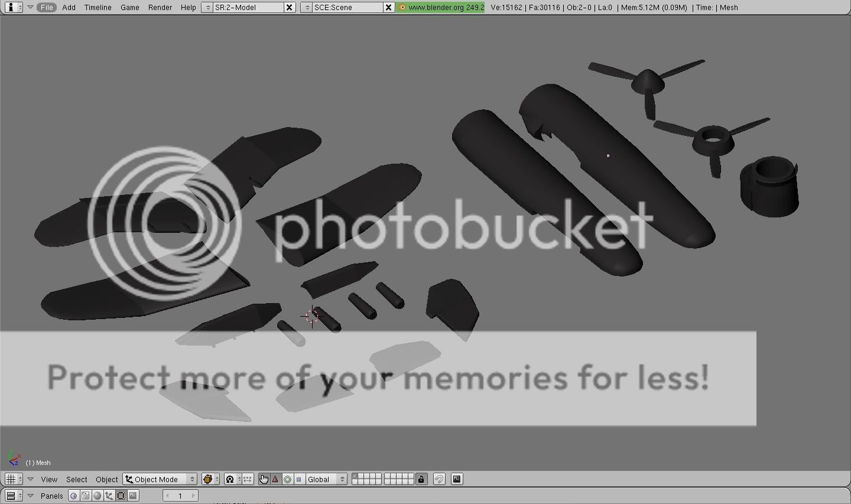
Task: Toggle move object centers only button
Action: click(x=248, y=479)
